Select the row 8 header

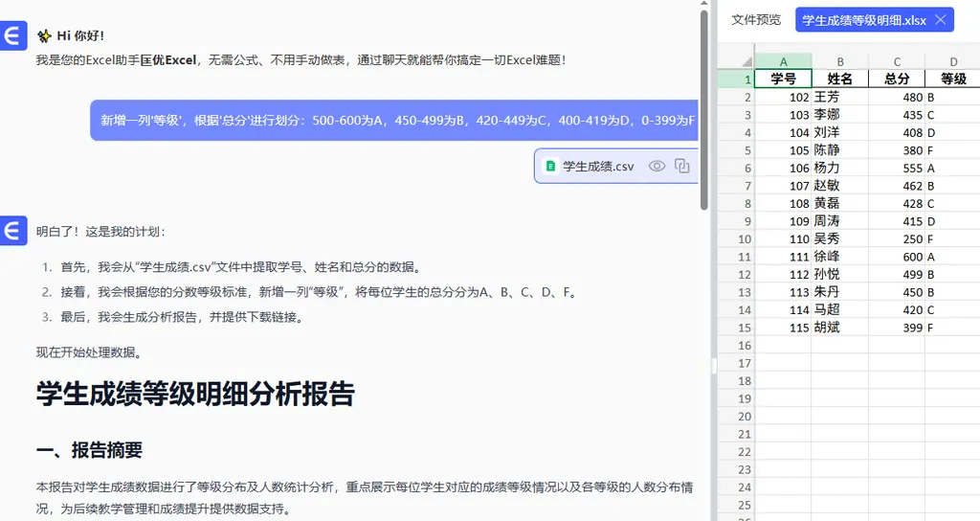736,203
